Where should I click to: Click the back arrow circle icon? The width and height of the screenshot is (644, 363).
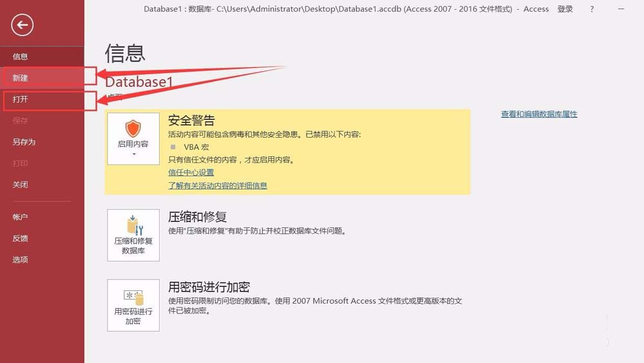click(x=22, y=24)
